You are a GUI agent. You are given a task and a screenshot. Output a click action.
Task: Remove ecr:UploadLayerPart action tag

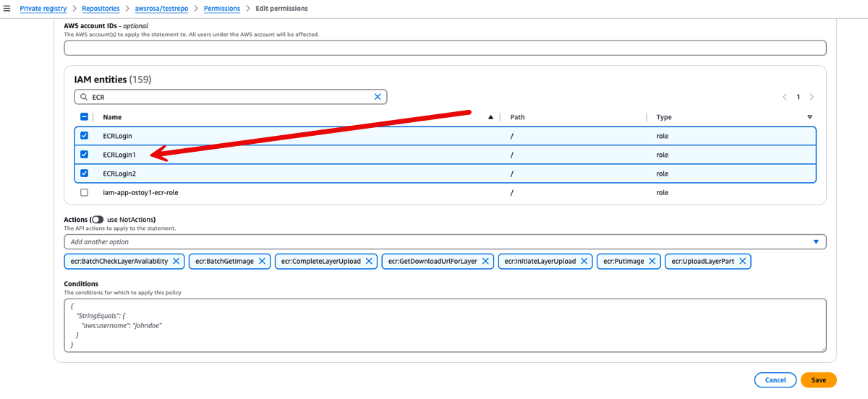pos(743,262)
